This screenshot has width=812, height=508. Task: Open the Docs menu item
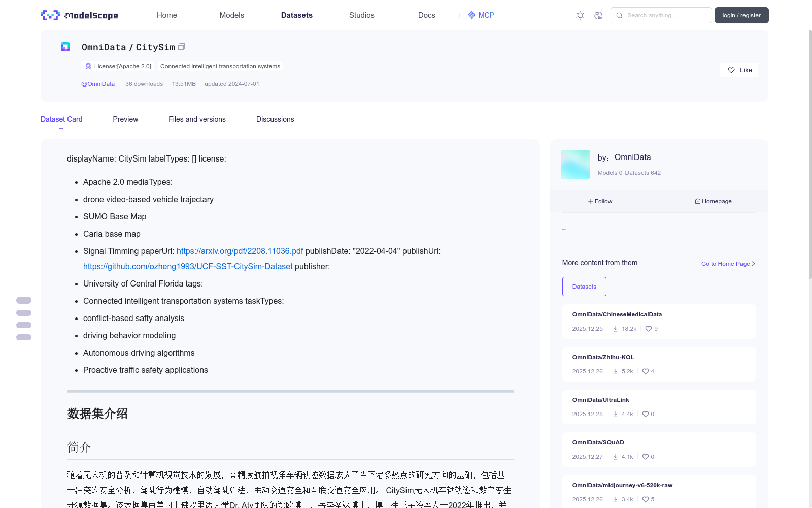point(427,15)
